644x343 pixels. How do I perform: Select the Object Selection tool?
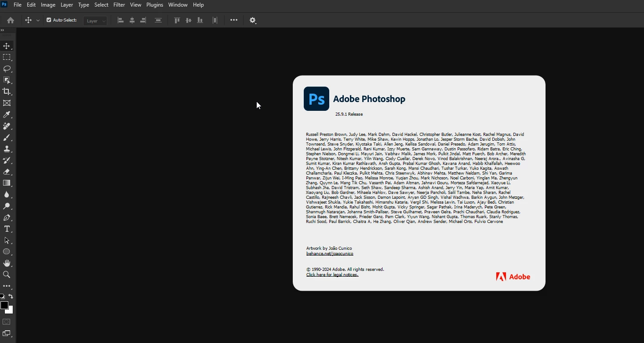pyautogui.click(x=7, y=80)
